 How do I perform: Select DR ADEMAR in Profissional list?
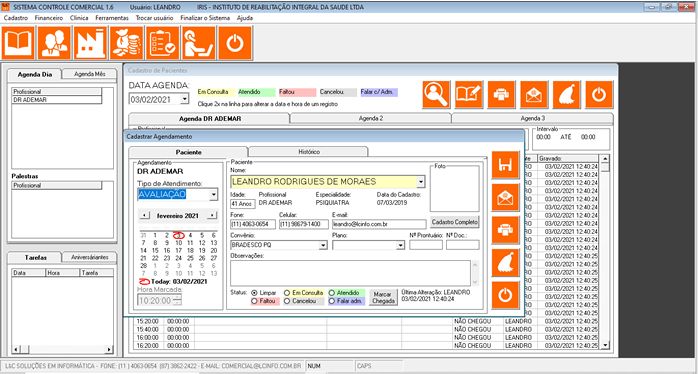pyautogui.click(x=57, y=100)
